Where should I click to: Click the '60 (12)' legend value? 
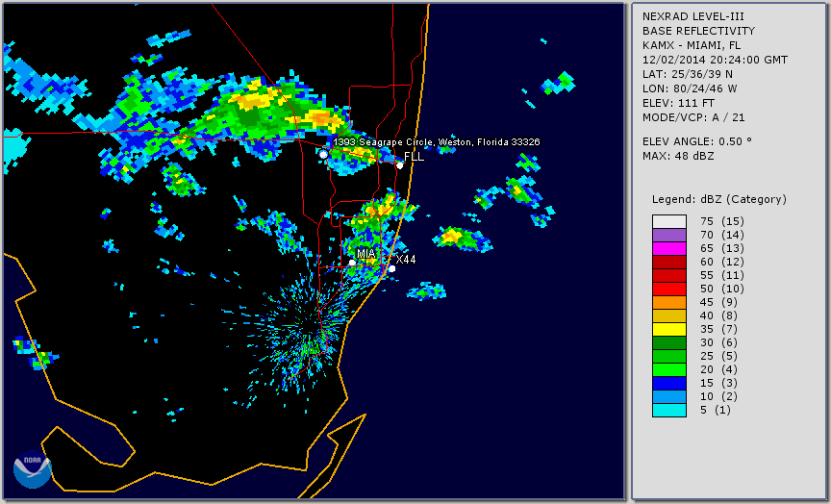(721, 262)
